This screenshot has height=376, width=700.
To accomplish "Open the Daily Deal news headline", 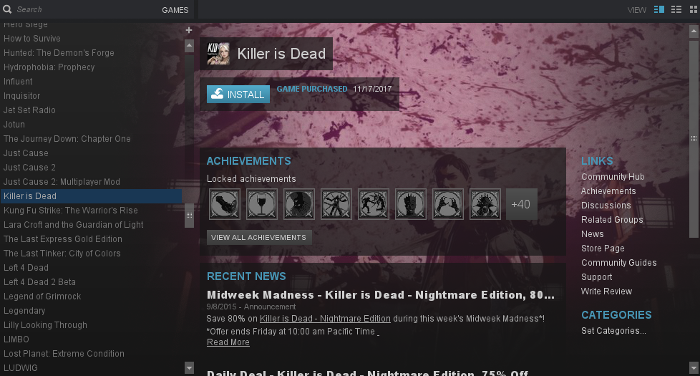I will point(367,373).
